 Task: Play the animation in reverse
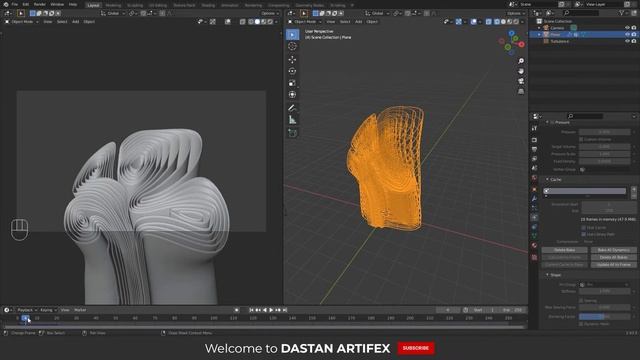point(264,310)
